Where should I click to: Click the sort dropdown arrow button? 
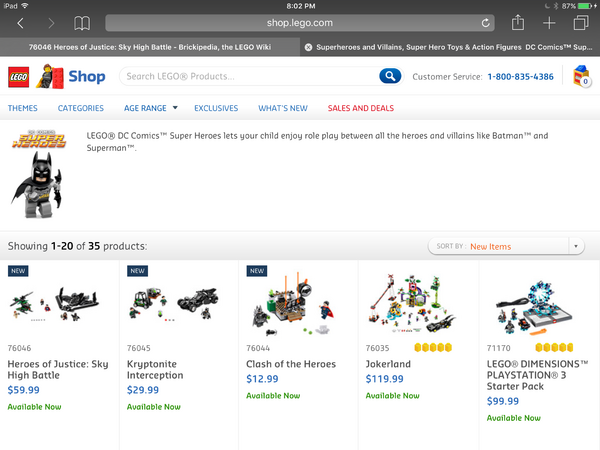[x=576, y=246]
